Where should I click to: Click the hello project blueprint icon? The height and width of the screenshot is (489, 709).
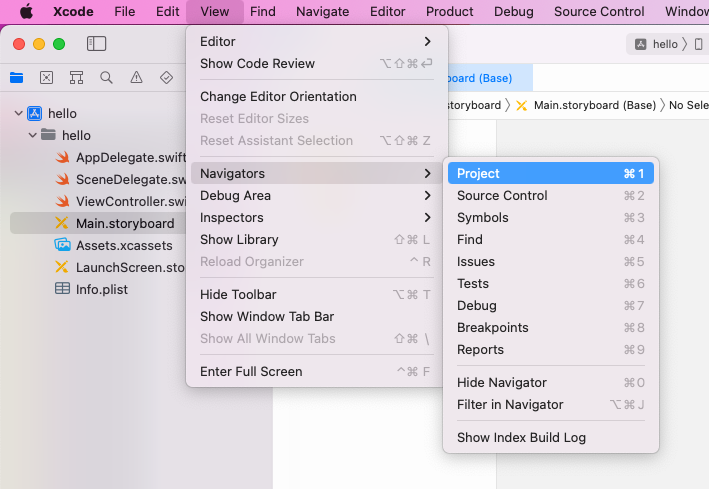click(x=35, y=113)
